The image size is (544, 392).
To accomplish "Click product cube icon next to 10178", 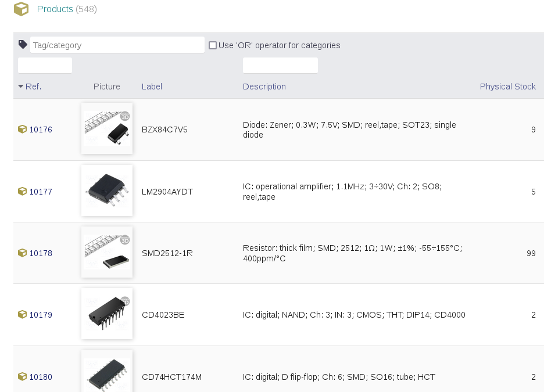I will click(22, 253).
